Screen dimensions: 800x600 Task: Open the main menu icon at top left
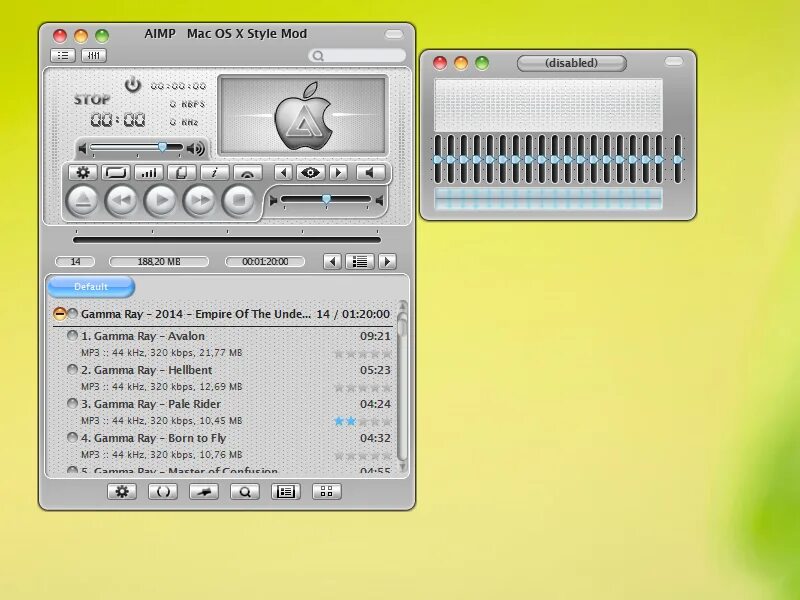(x=62, y=55)
